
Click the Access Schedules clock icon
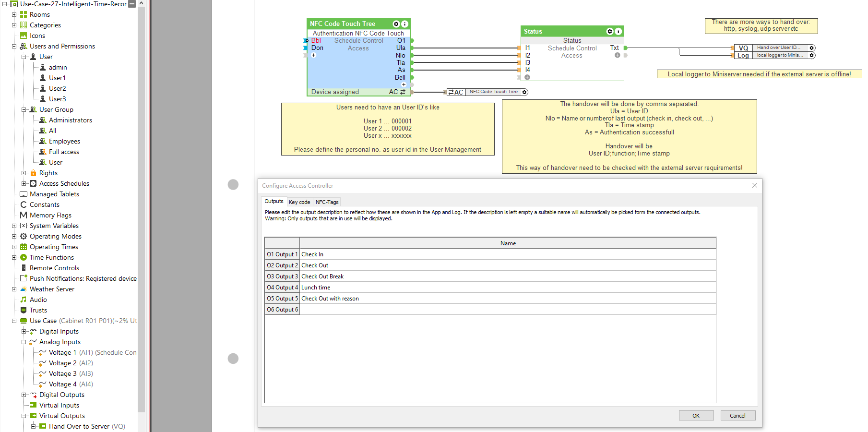[33, 184]
